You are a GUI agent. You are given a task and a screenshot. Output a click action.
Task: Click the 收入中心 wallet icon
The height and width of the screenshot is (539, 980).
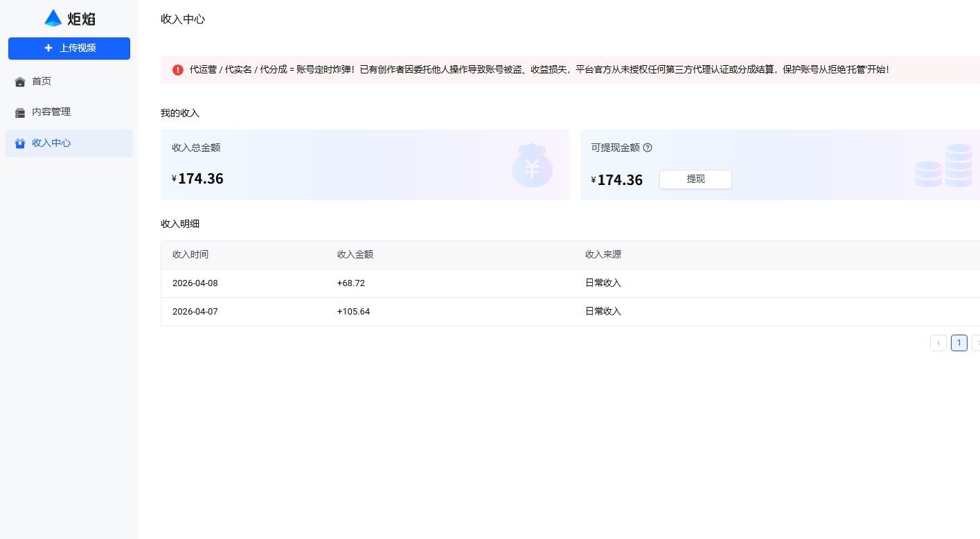pyautogui.click(x=19, y=143)
